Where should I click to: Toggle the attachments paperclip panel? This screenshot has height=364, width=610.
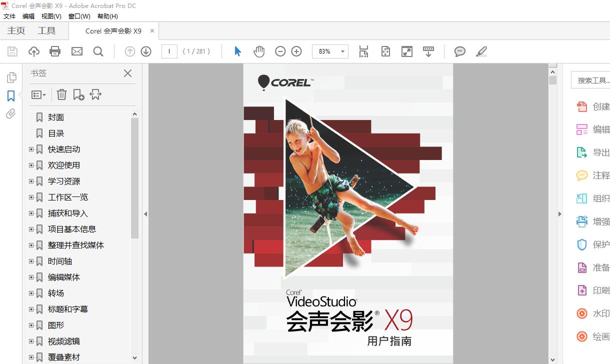tap(11, 114)
